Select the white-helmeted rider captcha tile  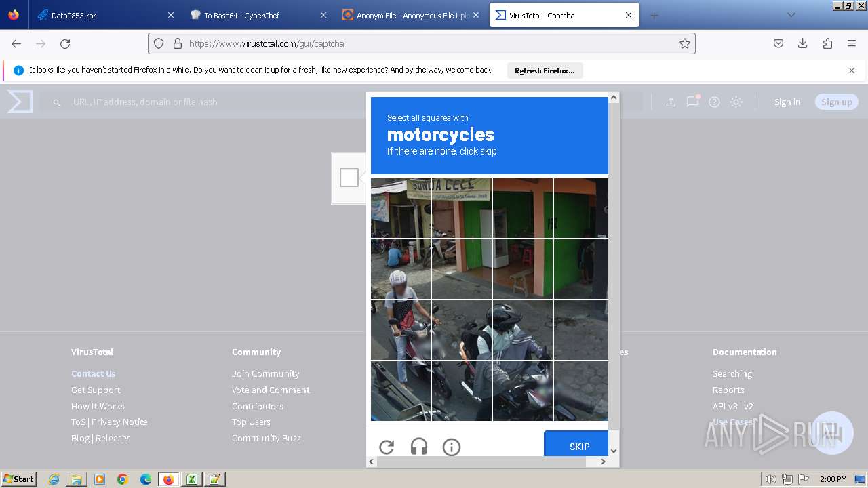click(401, 269)
